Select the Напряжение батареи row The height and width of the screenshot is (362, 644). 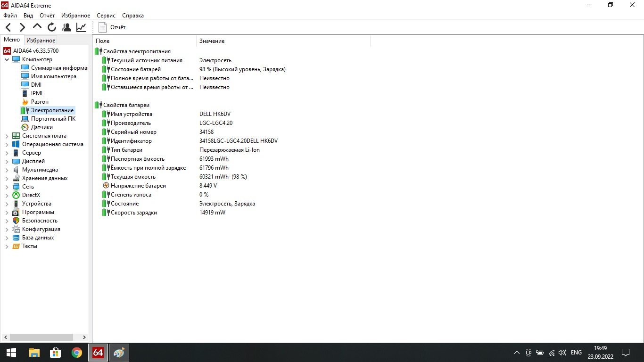pos(159,186)
